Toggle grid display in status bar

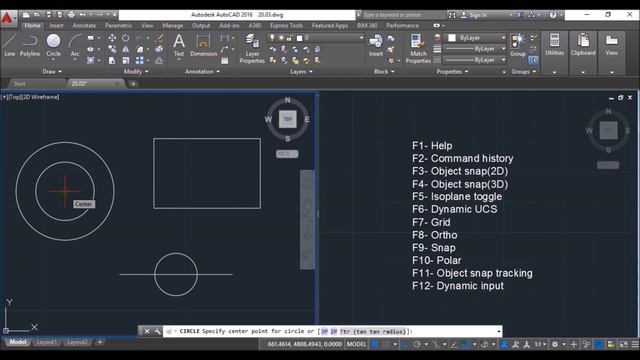374,344
